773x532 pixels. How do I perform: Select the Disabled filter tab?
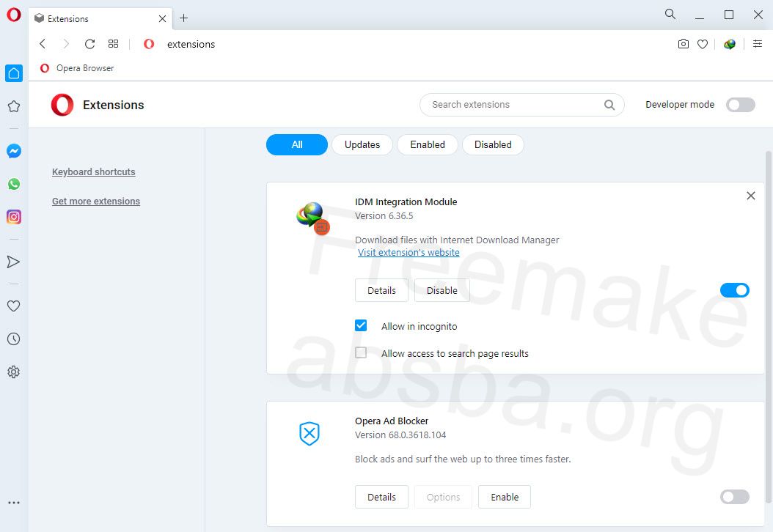point(493,144)
